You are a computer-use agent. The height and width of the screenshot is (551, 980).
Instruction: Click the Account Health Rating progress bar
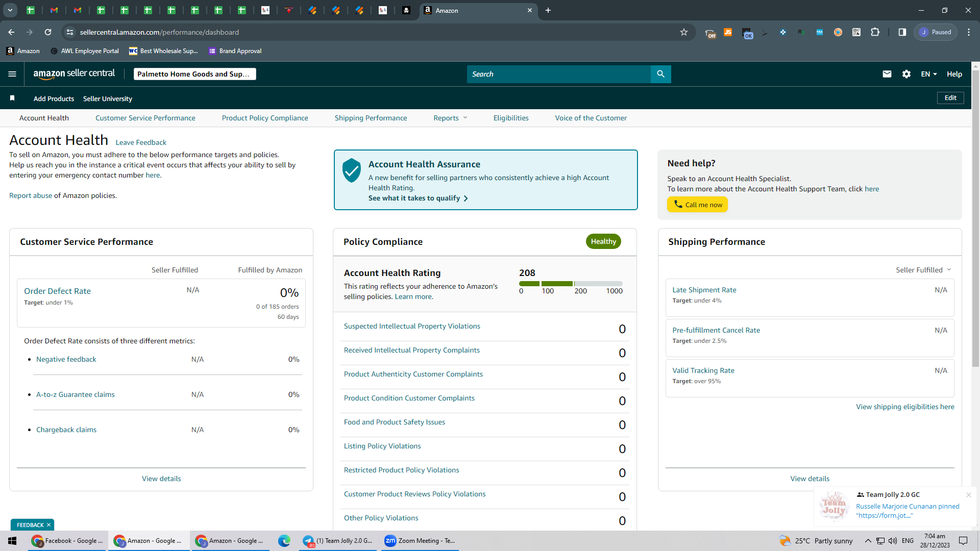click(x=571, y=284)
